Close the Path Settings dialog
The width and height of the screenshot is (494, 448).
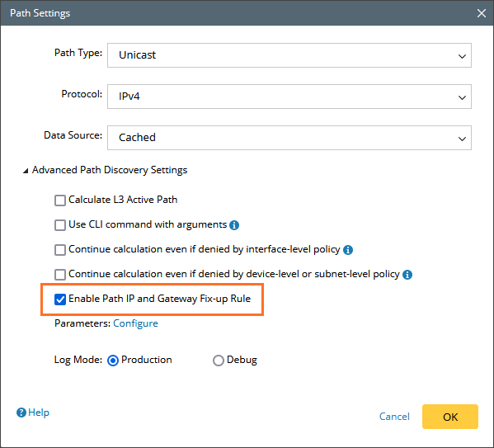click(482, 13)
